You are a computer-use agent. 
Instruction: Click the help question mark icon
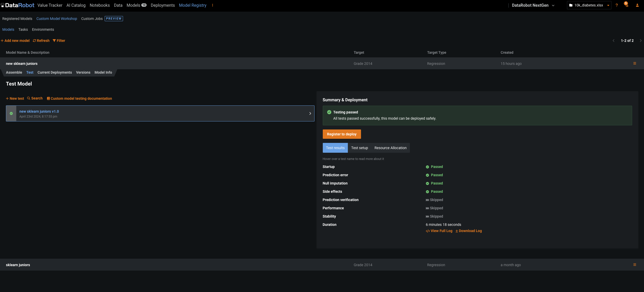(x=617, y=5)
